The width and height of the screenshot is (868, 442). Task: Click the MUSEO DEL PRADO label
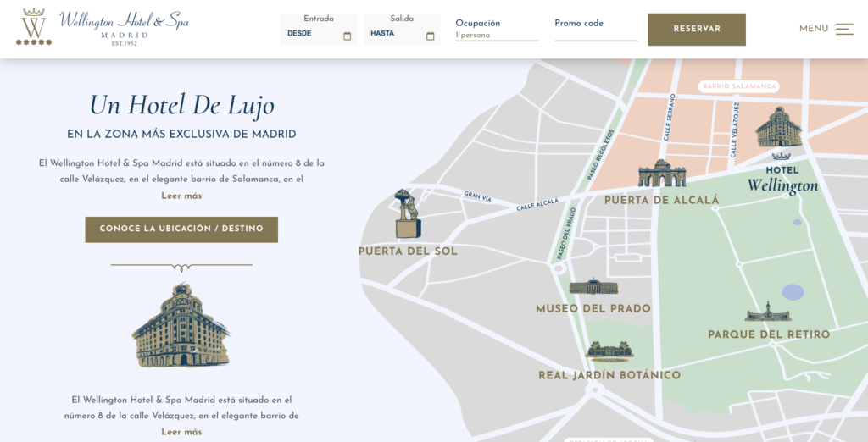click(x=593, y=309)
